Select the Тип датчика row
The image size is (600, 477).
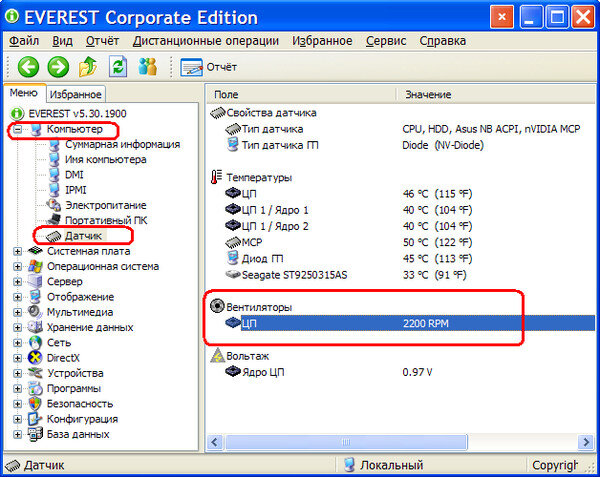tap(402, 129)
